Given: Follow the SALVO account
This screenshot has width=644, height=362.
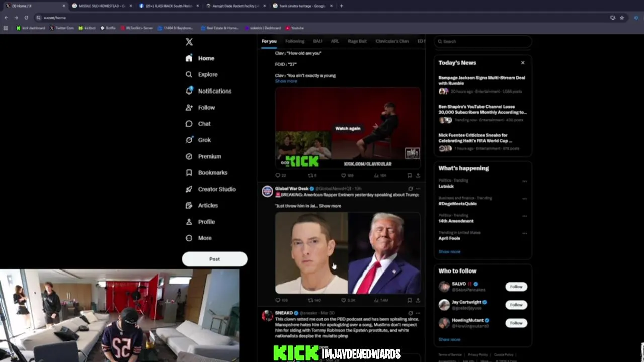Looking at the screenshot, I should click(x=516, y=287).
